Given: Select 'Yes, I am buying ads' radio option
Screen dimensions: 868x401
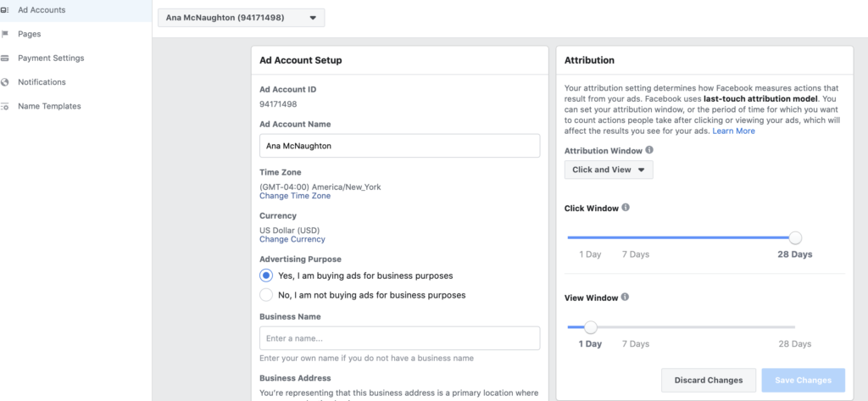Looking at the screenshot, I should coord(266,276).
